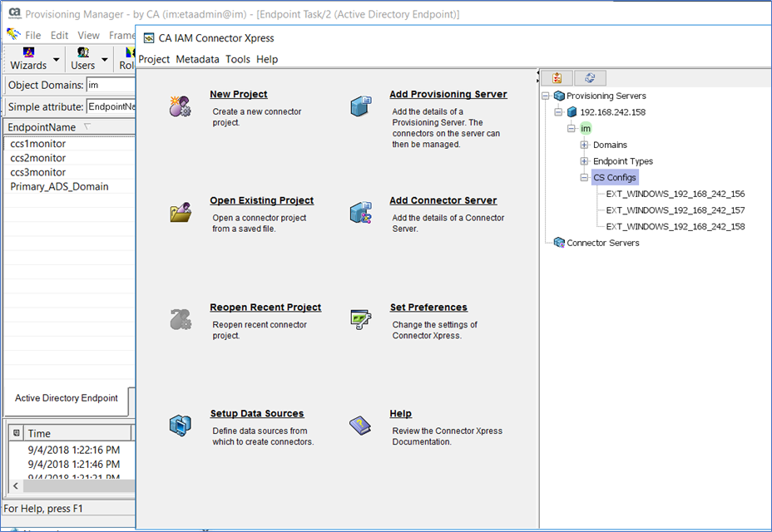This screenshot has width=772, height=532.
Task: Click the Reopen Recent Project icon
Action: (x=181, y=319)
